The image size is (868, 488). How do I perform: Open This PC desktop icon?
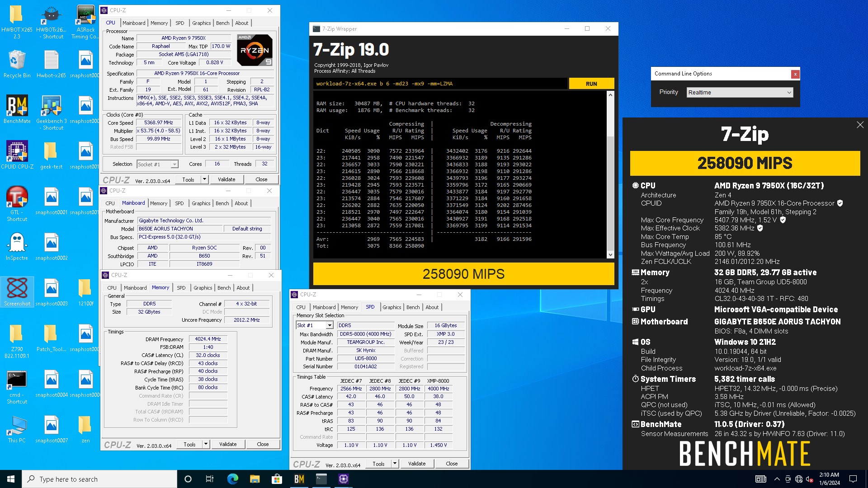click(x=17, y=429)
